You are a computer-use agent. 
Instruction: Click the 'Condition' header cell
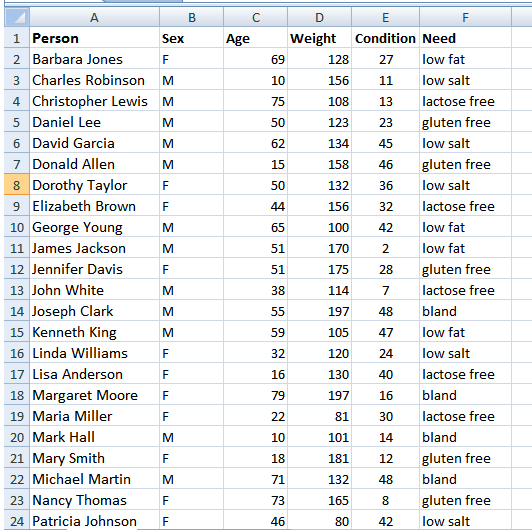(x=386, y=38)
